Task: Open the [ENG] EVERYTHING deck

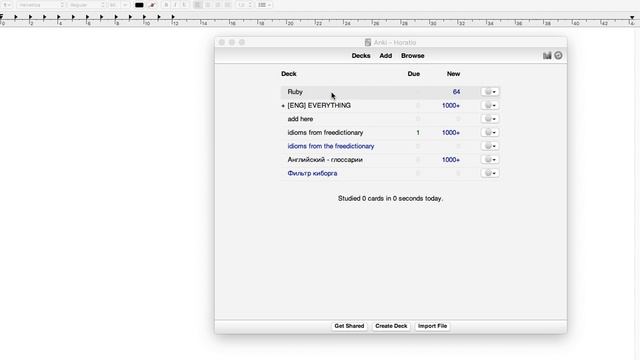Action: click(319, 105)
